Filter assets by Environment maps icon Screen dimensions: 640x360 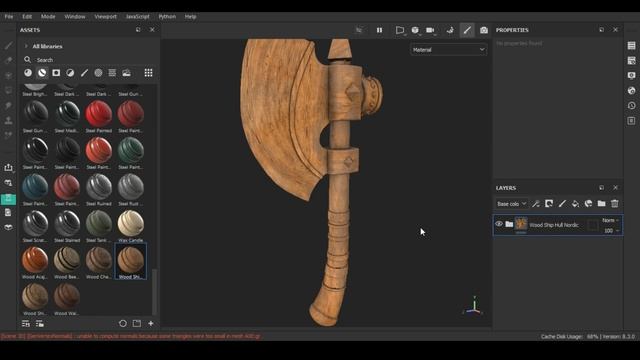pyautogui.click(x=127, y=73)
